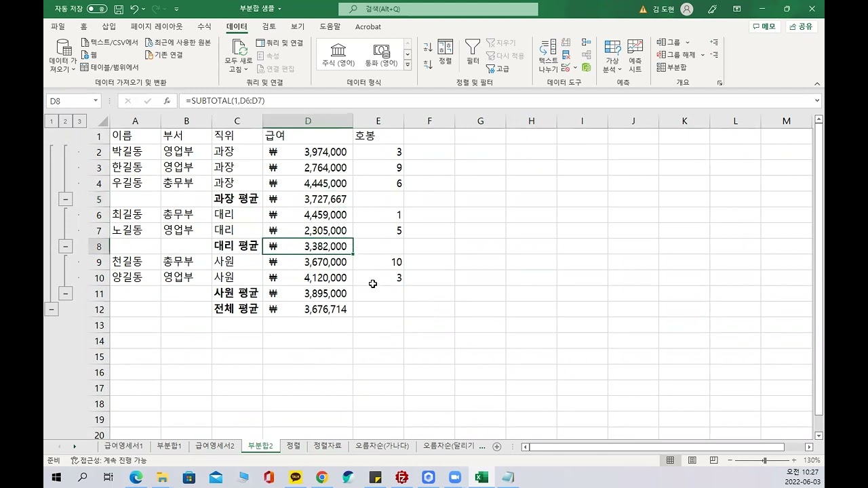The width and height of the screenshot is (868, 488).
Task: Toggle the 필터 filter funnel
Action: click(473, 52)
